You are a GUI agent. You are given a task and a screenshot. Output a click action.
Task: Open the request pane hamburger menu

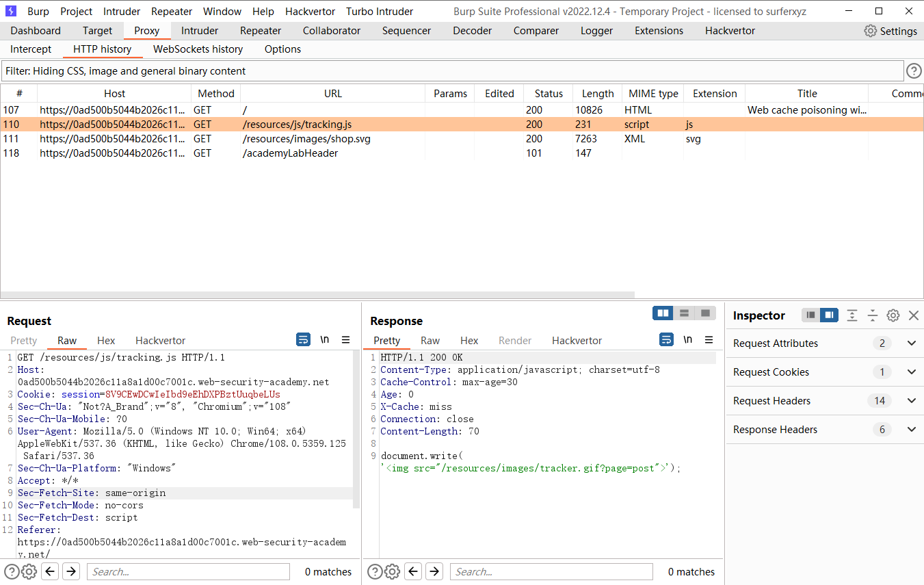[x=346, y=339]
